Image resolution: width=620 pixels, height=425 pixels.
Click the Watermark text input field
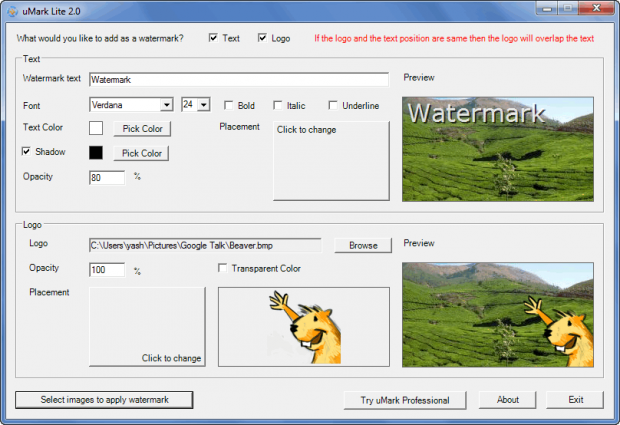point(238,79)
